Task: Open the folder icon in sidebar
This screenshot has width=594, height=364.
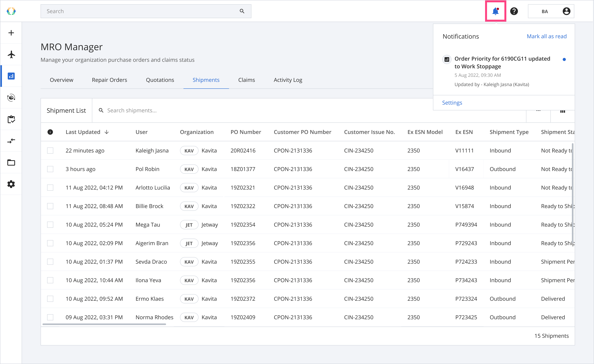Action: click(11, 162)
